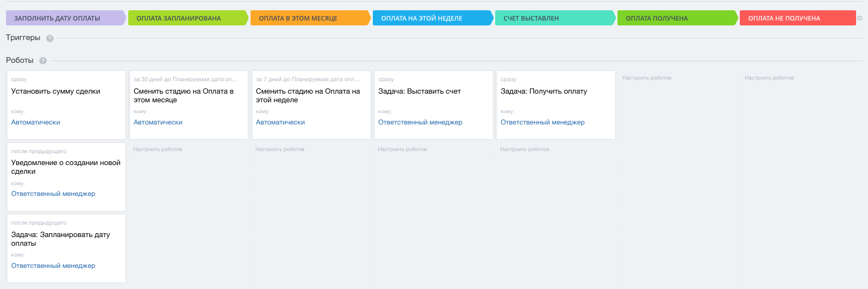Click Настроить роботов under Оплата получена
This screenshot has height=289, width=868.
pyautogui.click(x=647, y=78)
